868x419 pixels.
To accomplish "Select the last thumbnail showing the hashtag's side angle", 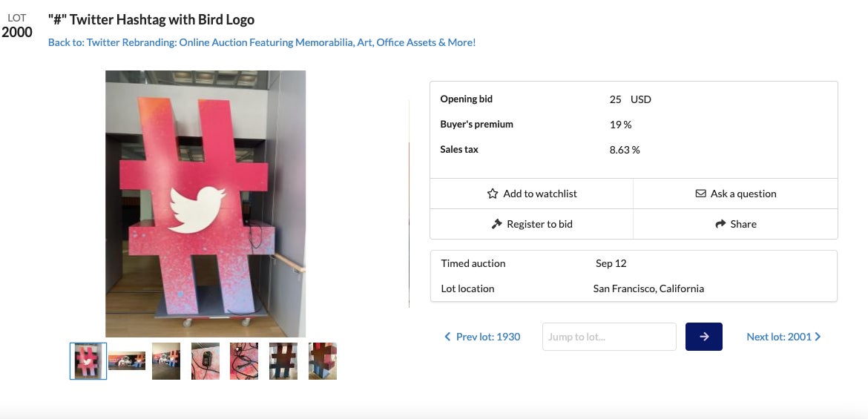I will 323,361.
